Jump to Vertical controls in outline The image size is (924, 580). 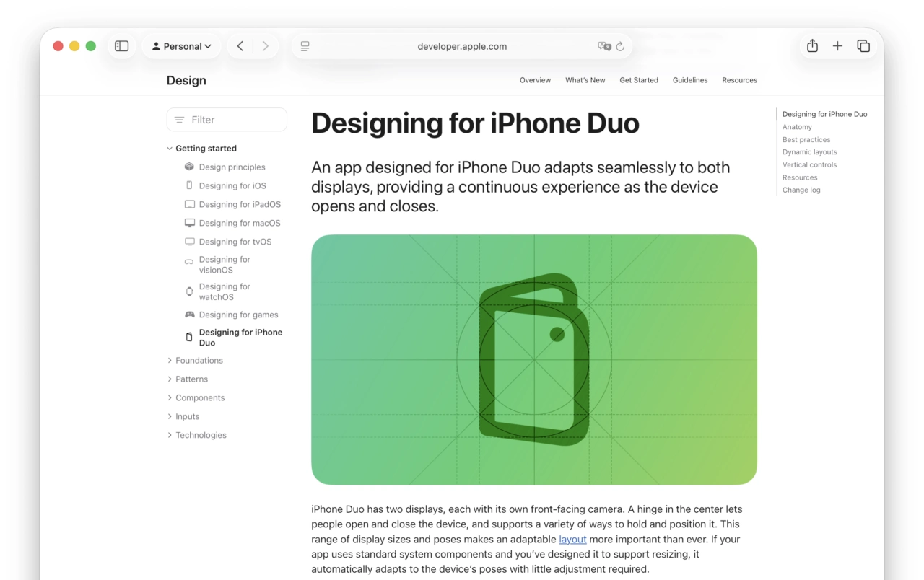click(x=810, y=165)
